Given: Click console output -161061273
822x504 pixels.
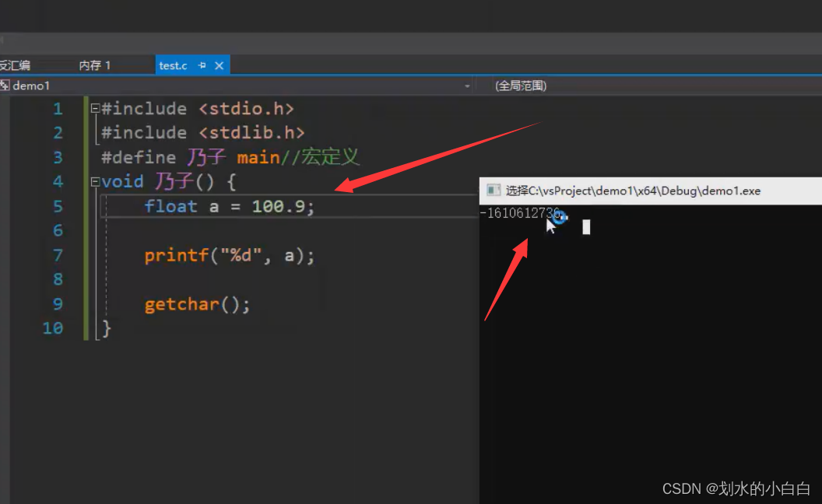Looking at the screenshot, I should pos(520,213).
